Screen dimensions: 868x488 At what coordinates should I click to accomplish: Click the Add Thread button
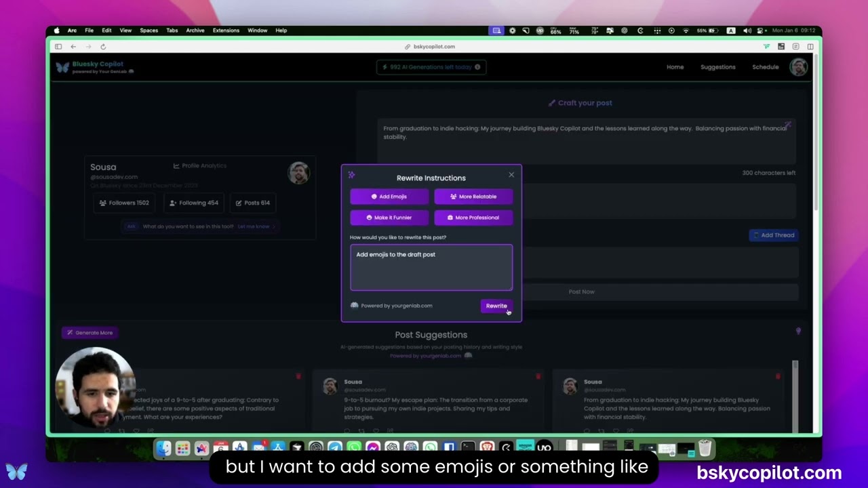click(774, 235)
